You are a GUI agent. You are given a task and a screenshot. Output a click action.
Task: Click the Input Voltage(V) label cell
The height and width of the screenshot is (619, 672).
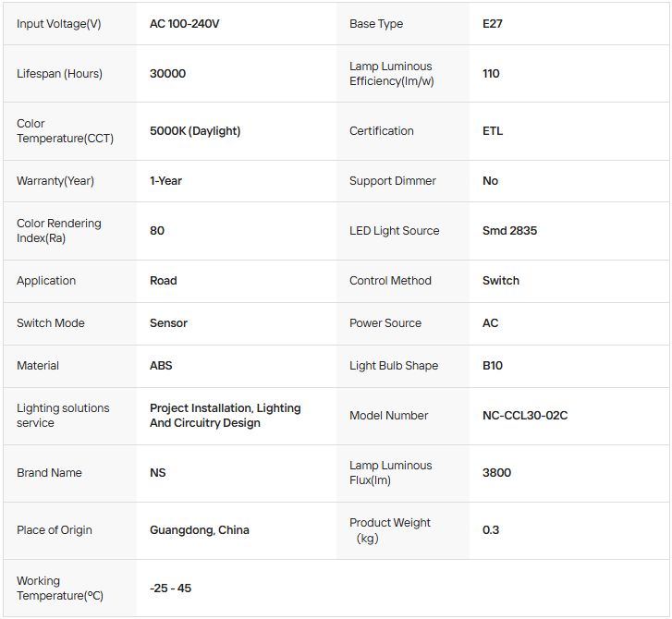tap(59, 24)
